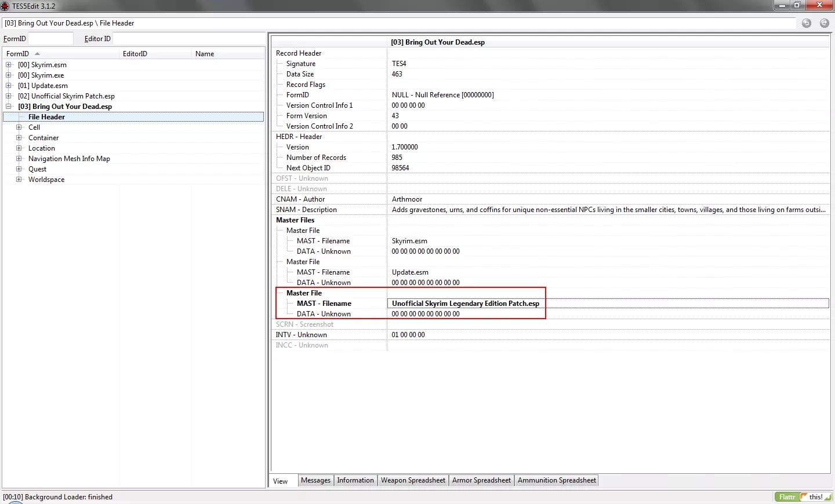Expand the Worldspace group

[19, 180]
